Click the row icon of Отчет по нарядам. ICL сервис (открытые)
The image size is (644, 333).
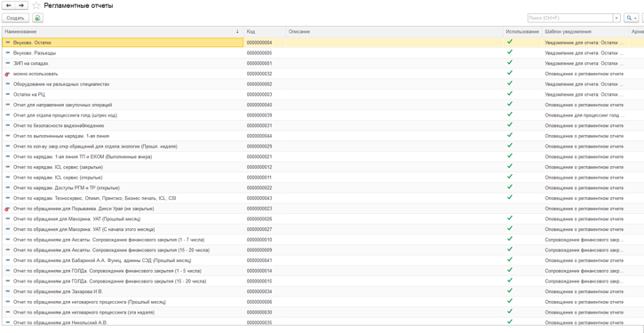(x=8, y=178)
